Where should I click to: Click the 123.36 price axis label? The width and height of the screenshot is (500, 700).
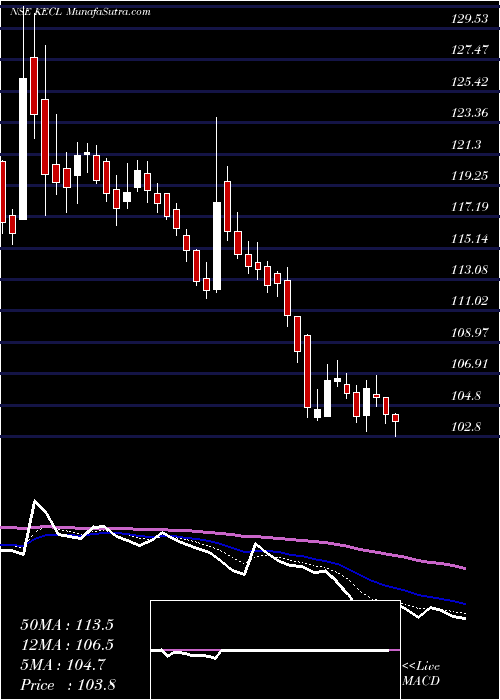tap(469, 113)
